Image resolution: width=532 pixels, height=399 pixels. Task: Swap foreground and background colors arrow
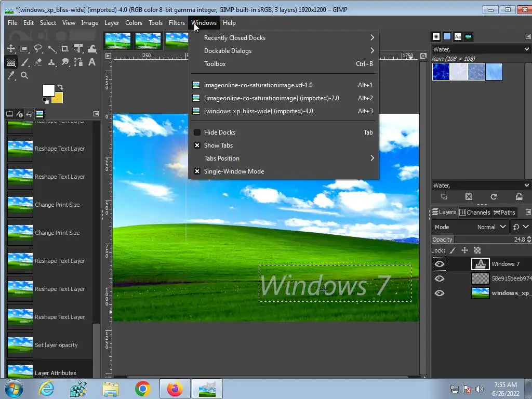click(x=60, y=87)
